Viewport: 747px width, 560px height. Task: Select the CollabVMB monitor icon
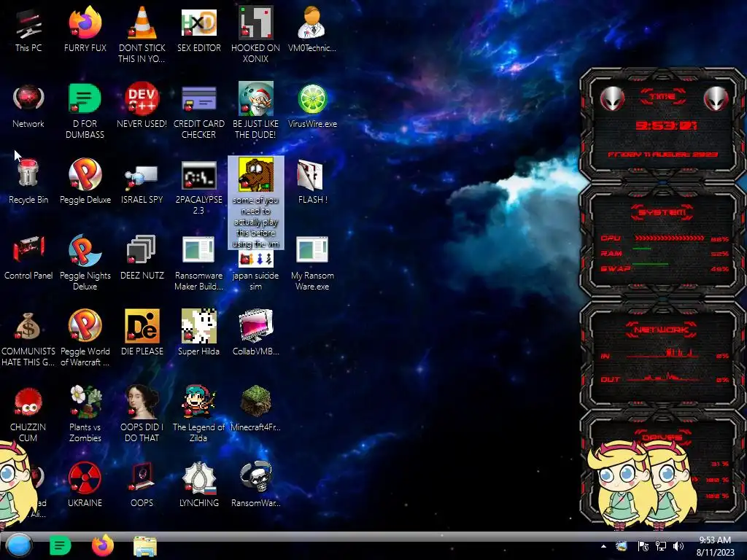(x=256, y=326)
